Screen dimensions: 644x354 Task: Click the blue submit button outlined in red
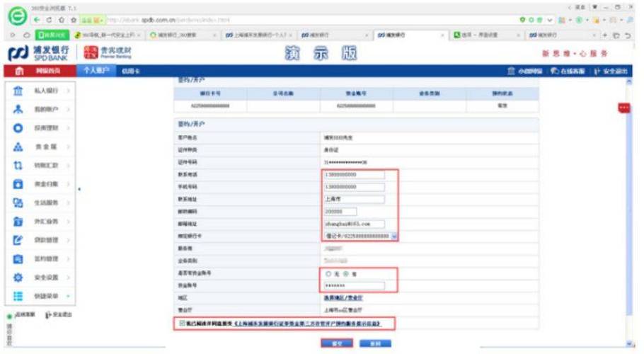(337, 343)
